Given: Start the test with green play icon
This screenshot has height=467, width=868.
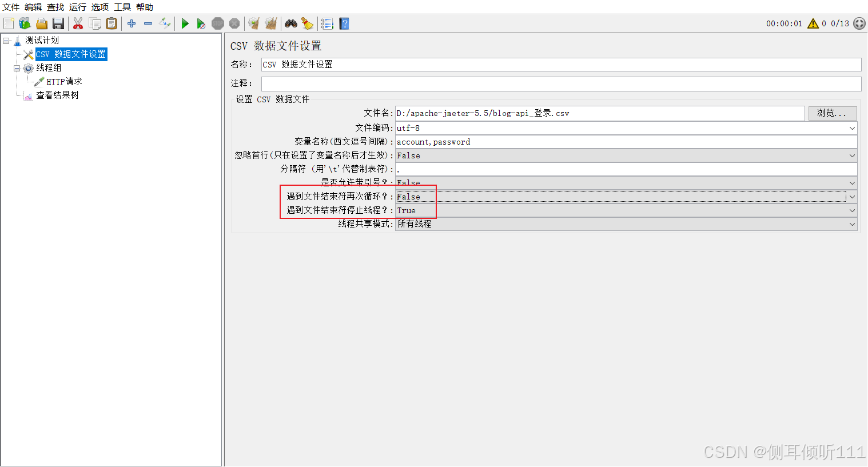Looking at the screenshot, I should point(185,23).
